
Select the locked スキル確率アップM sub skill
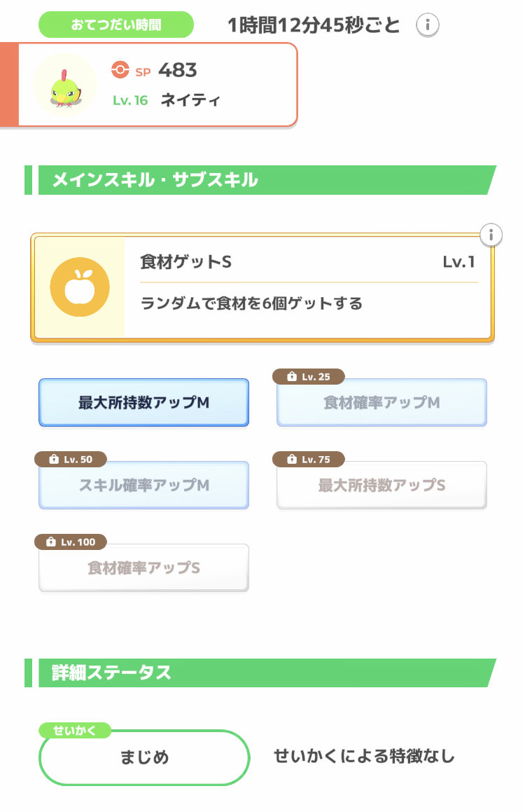pyautogui.click(x=143, y=486)
